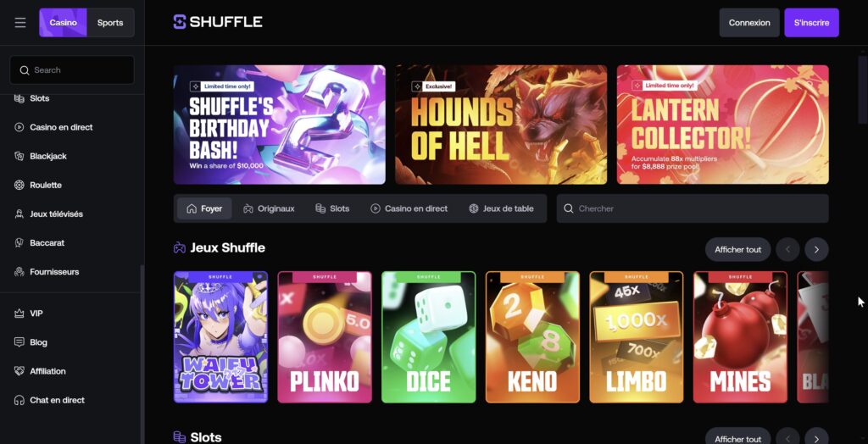The image size is (868, 444).
Task: Switch to Casino mode toggle
Action: pos(63,23)
